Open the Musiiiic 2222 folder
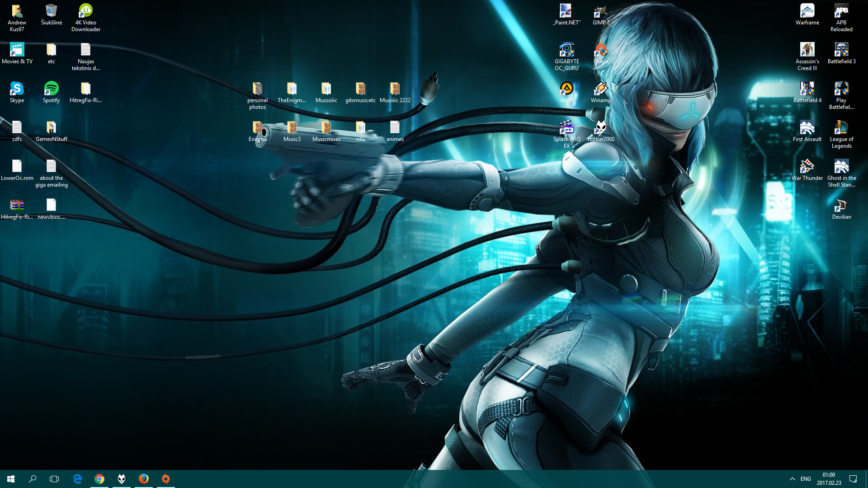Image resolution: width=868 pixels, height=488 pixels. click(395, 93)
